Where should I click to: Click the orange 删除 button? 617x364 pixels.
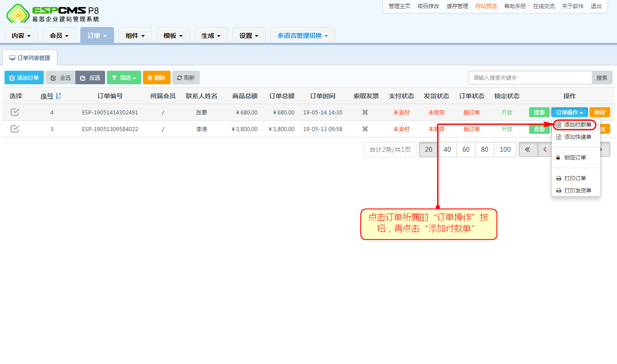[x=157, y=77]
